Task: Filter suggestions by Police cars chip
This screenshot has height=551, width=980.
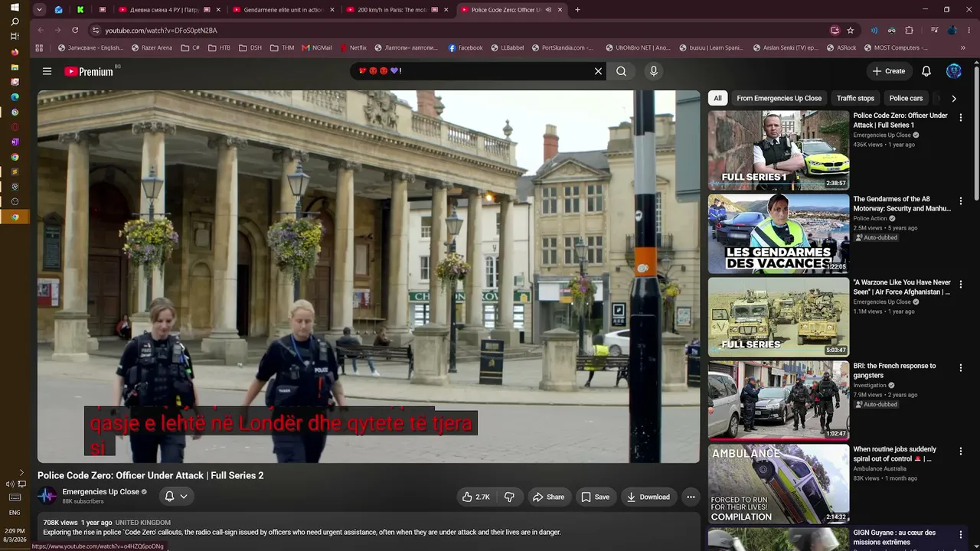Action: tap(906, 98)
